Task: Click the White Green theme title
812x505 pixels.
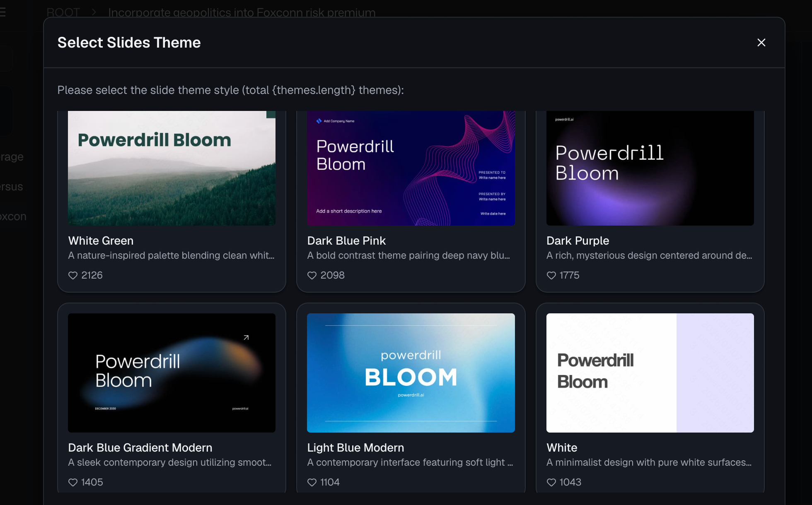Action: pos(101,240)
